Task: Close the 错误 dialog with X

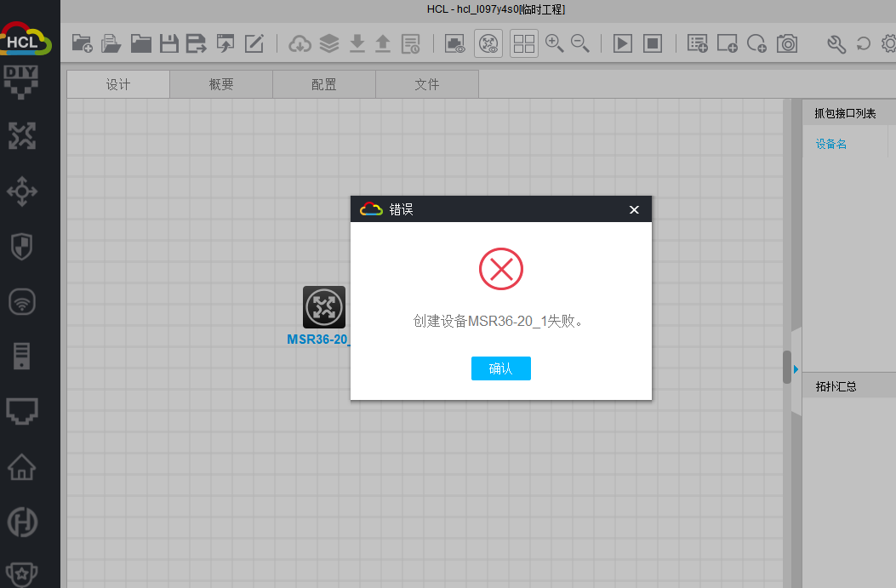Action: (634, 209)
